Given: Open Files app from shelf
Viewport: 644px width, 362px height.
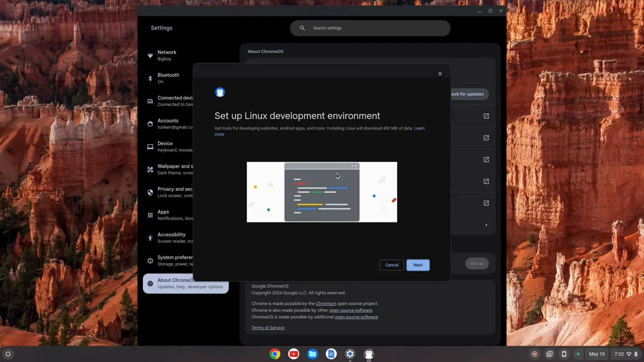Looking at the screenshot, I should pos(313,354).
